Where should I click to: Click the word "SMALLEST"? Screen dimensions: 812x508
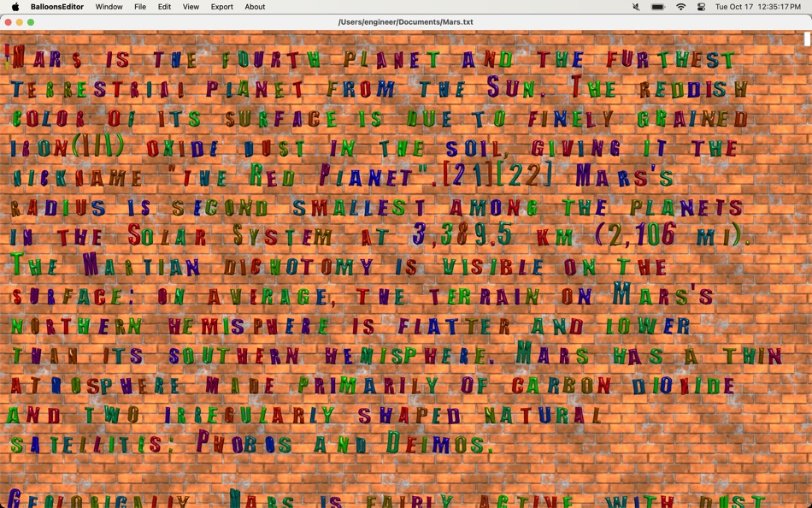pos(358,207)
